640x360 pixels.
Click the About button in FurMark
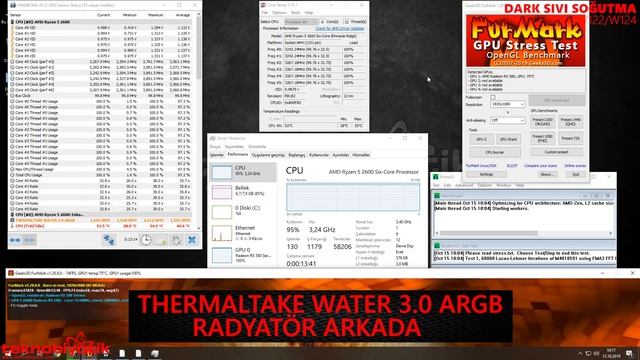547,174
